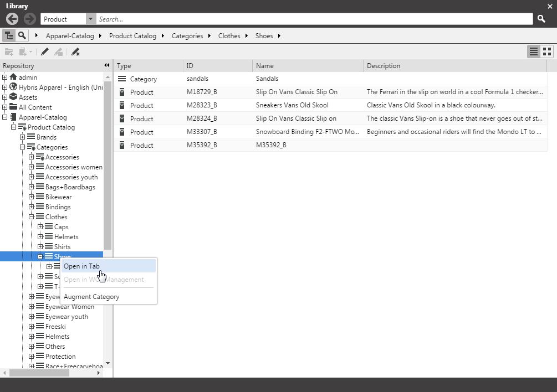
Task: Click the edit with asterisk toolbar icon
Action: pos(74,51)
